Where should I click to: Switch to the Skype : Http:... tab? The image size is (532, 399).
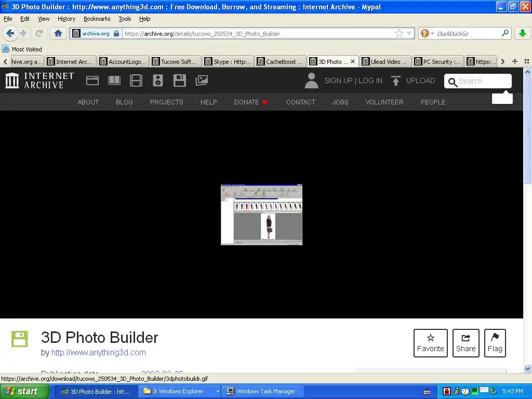[x=228, y=61]
